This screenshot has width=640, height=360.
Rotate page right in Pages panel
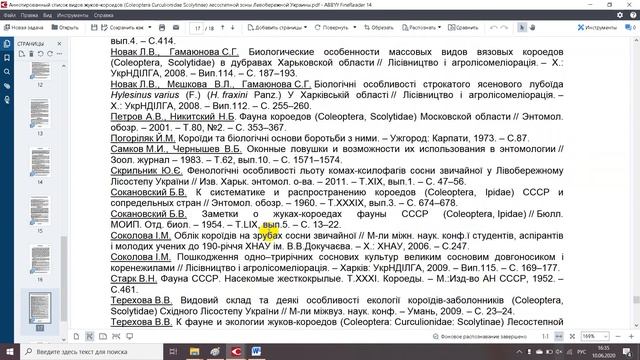click(50, 54)
